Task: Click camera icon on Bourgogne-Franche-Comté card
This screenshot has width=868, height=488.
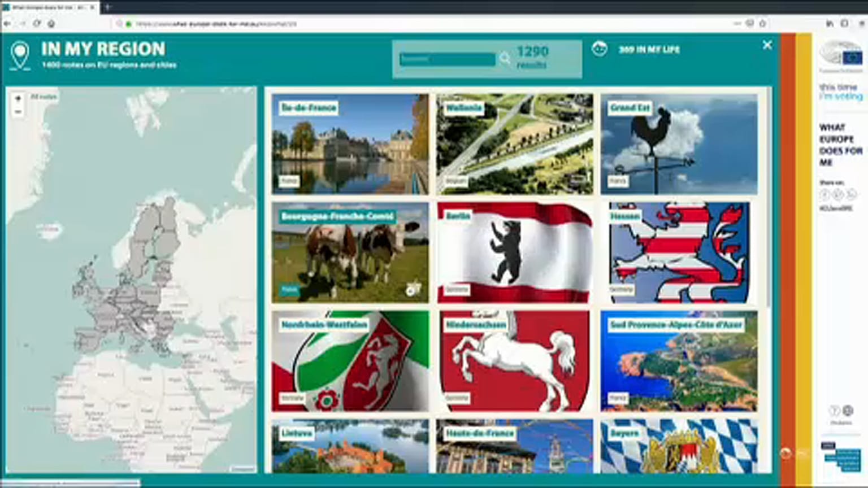Action: pyautogui.click(x=413, y=289)
